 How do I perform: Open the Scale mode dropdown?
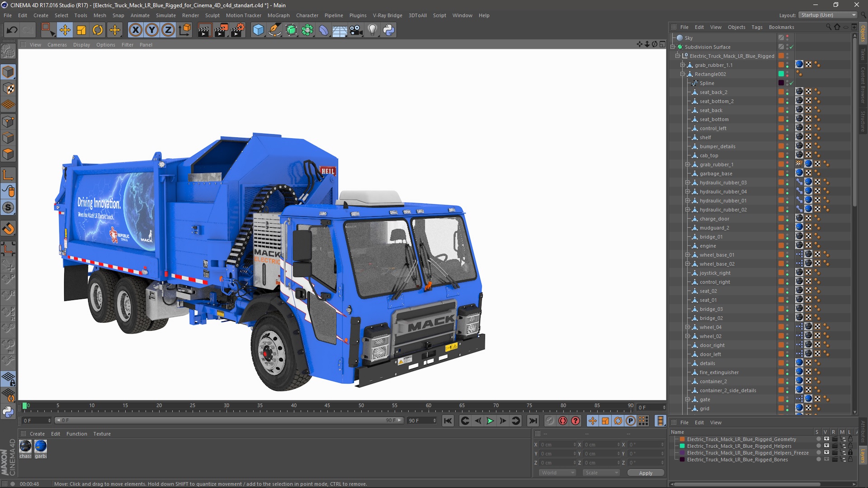[601, 473]
